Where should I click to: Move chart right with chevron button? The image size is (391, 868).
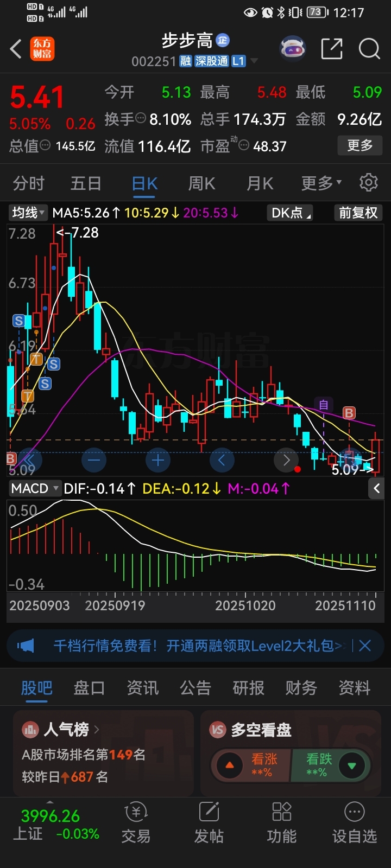(x=286, y=461)
